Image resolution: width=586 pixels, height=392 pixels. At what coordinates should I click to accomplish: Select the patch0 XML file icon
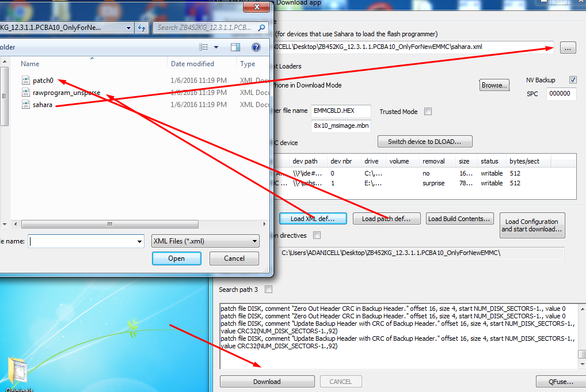tap(26, 80)
